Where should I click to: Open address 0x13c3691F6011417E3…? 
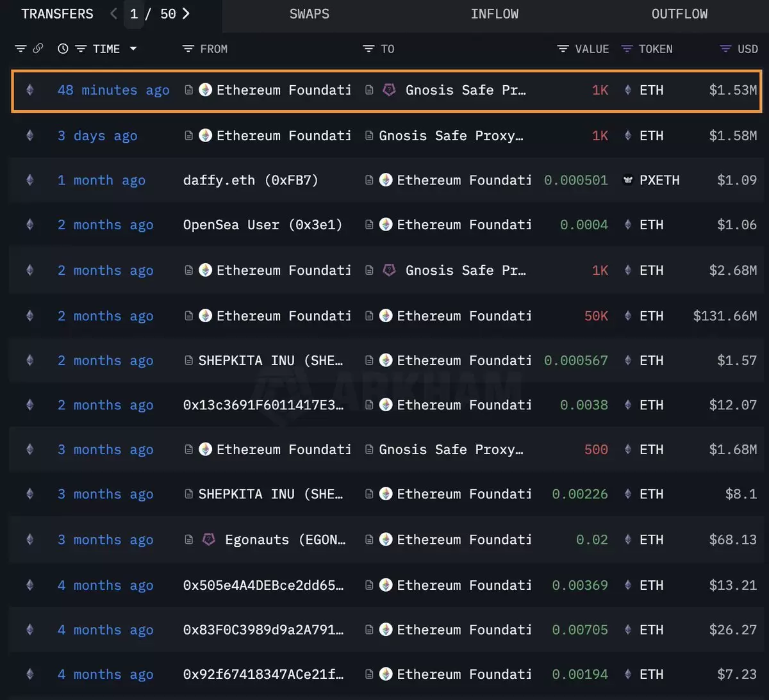pos(263,405)
